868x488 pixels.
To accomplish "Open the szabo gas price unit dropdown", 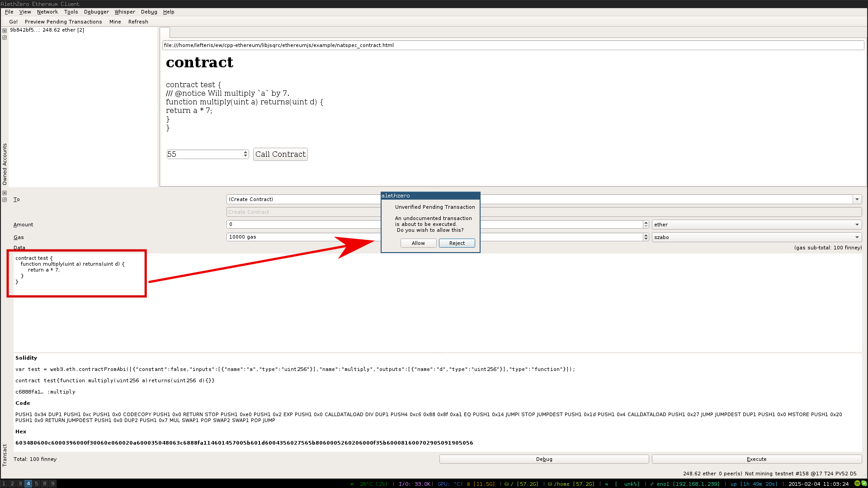I will [x=757, y=237].
